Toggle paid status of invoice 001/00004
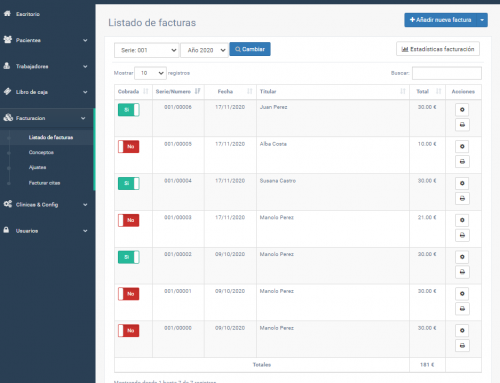Viewport: 500px width, 383px height. point(129,183)
